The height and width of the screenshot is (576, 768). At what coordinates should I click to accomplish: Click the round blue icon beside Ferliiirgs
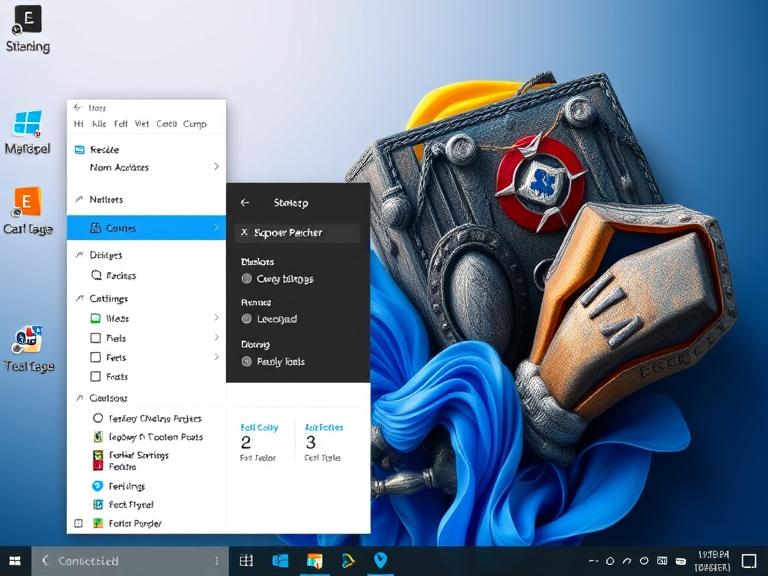tap(97, 486)
